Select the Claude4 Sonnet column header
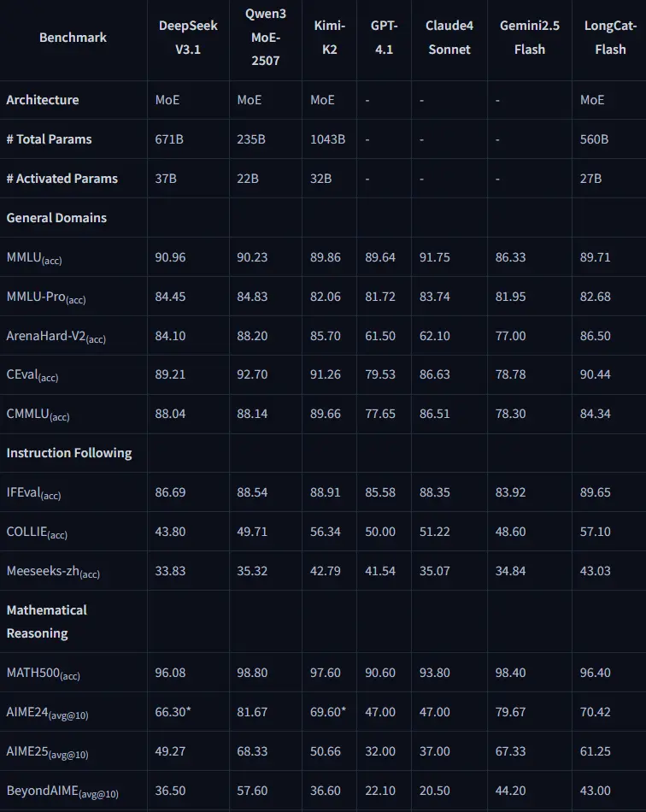The width and height of the screenshot is (646, 812). [x=449, y=38]
